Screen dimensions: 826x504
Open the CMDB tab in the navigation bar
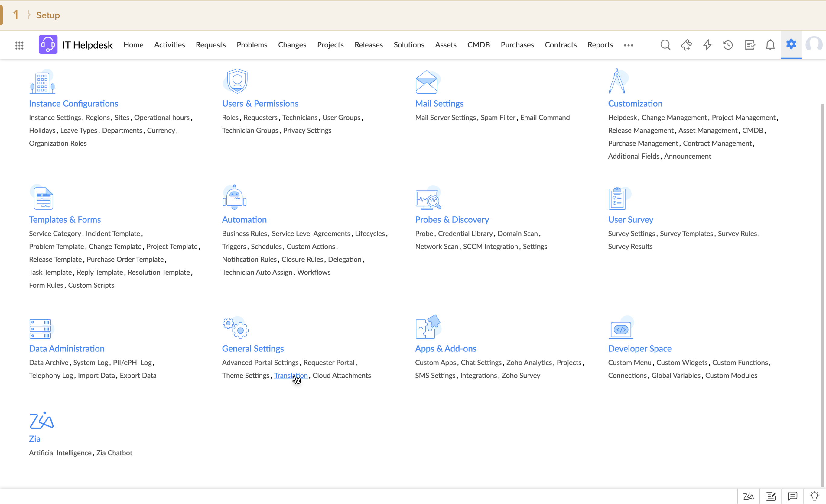point(478,45)
